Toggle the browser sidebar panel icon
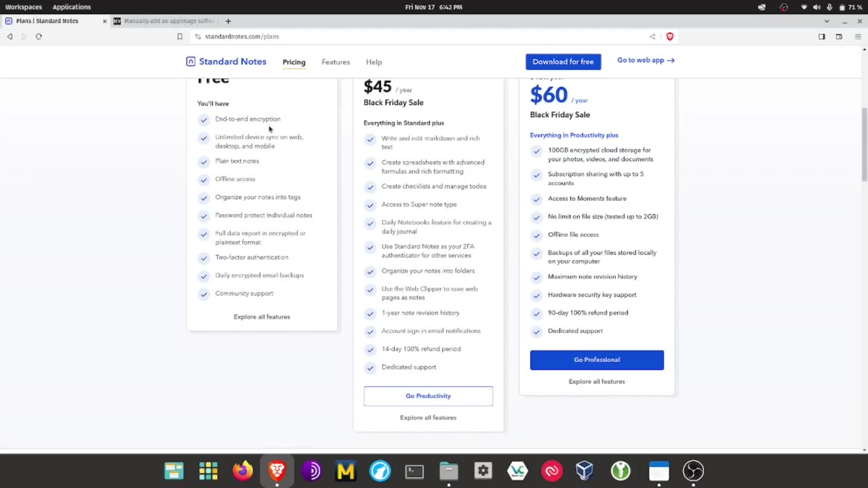Viewport: 868px width, 488px height. pyautogui.click(x=822, y=37)
